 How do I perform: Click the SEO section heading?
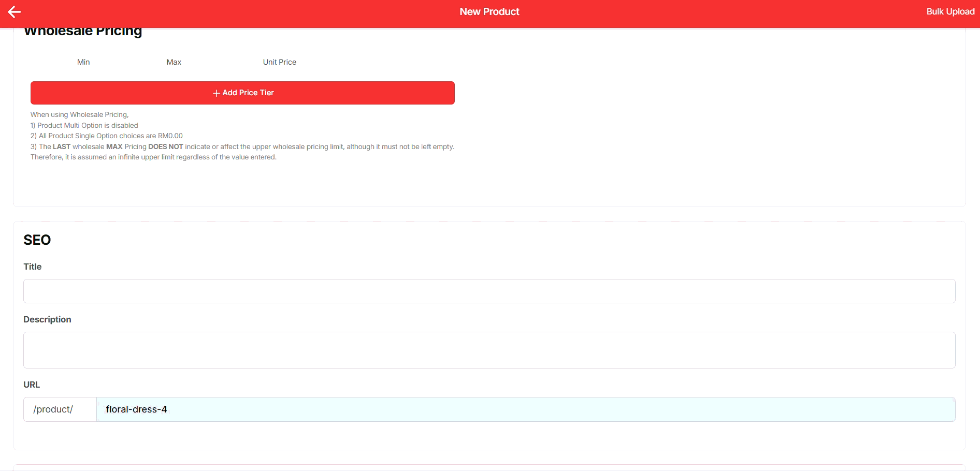click(x=37, y=240)
